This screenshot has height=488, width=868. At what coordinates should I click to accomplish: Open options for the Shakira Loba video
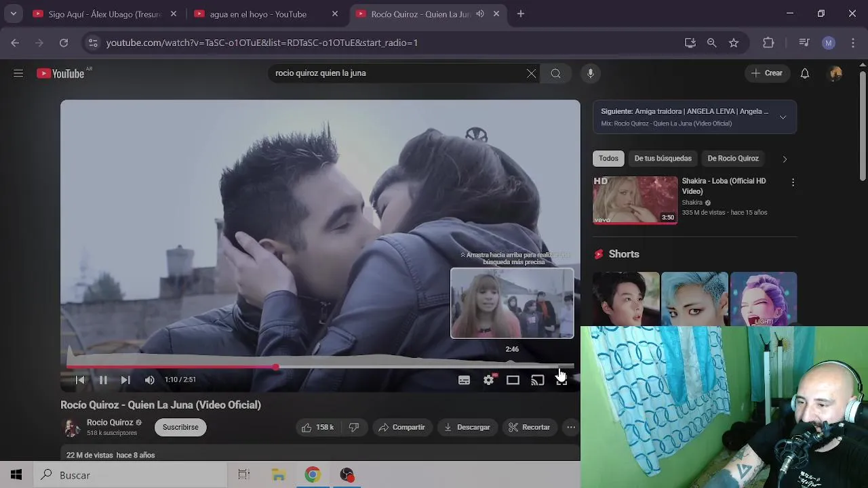point(793,182)
